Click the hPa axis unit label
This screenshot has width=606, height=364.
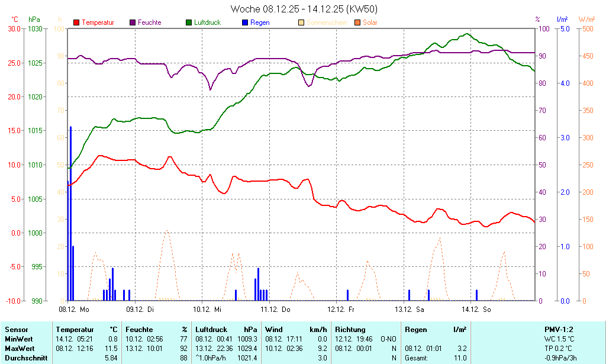[x=34, y=20]
